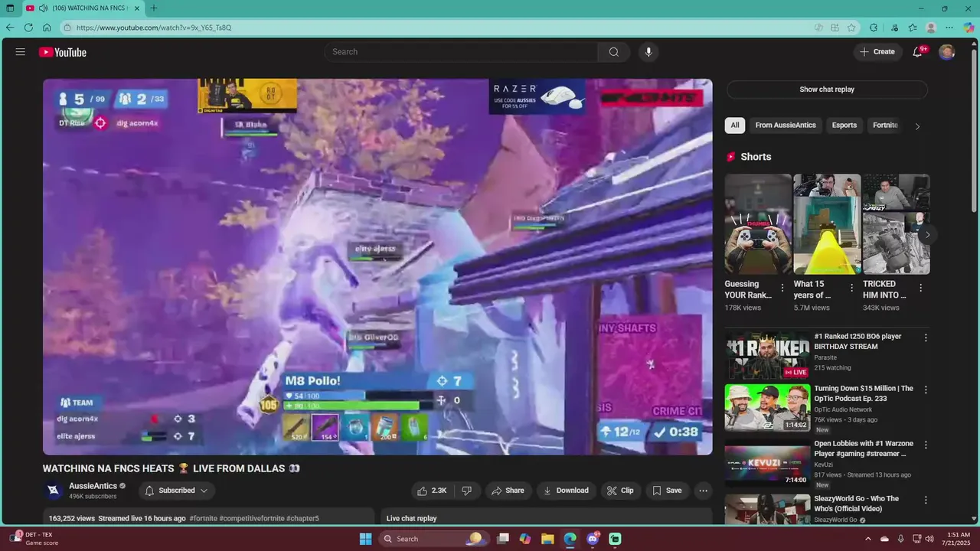This screenshot has width=980, height=551.
Task: Start voice search with the microphone
Action: tap(648, 52)
